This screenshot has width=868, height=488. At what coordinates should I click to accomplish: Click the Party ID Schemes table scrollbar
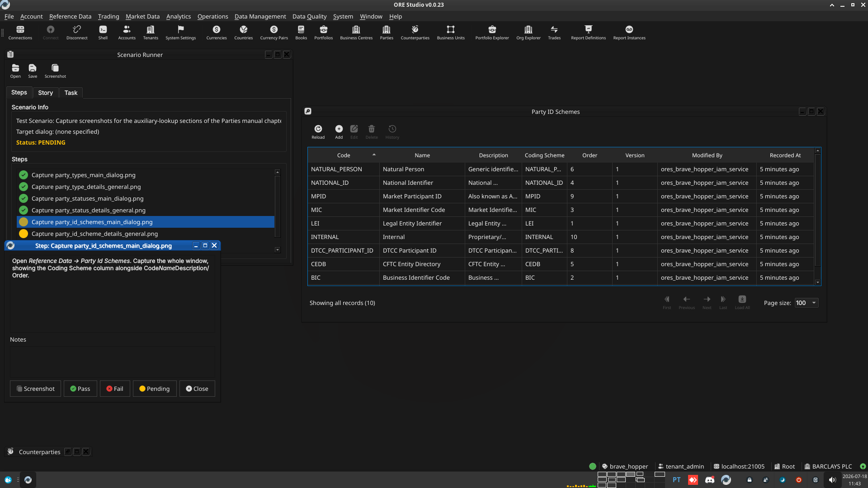click(817, 217)
